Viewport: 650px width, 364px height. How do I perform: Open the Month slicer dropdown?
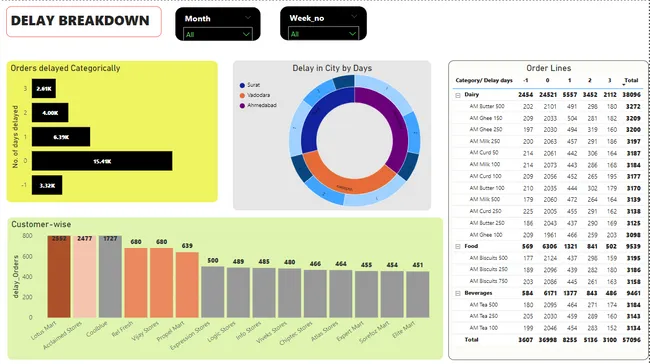click(x=217, y=34)
